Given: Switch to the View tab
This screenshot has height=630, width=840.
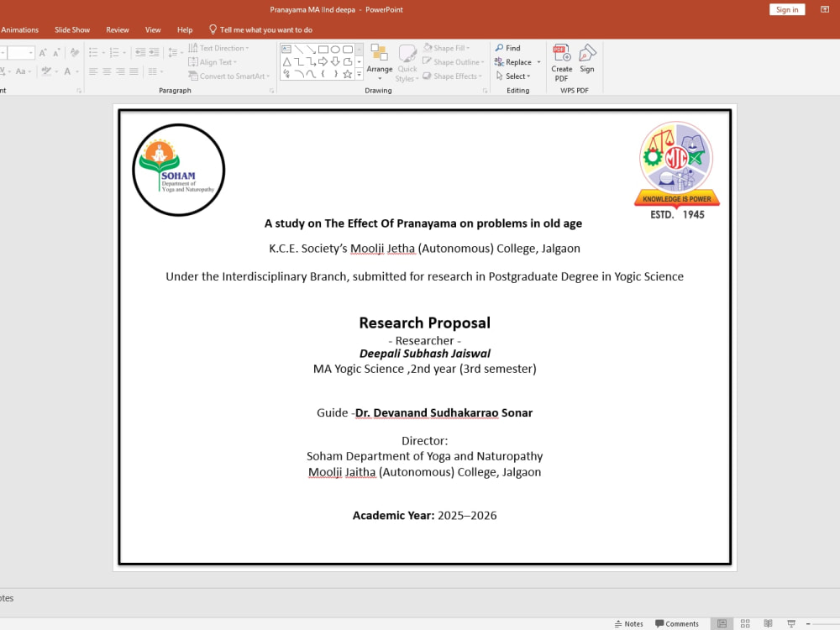Looking at the screenshot, I should pos(153,30).
